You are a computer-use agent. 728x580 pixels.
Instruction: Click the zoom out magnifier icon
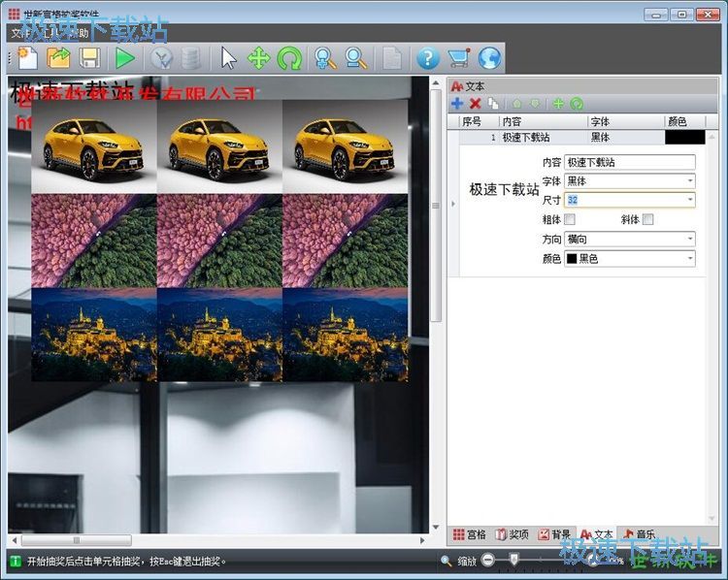click(x=356, y=59)
